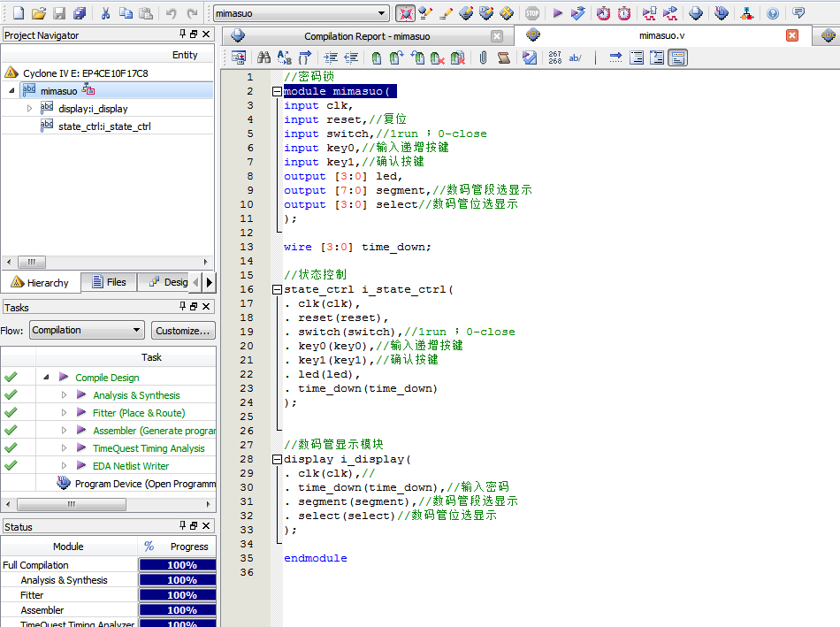Open the project name mimasuo dropdown

(x=381, y=13)
